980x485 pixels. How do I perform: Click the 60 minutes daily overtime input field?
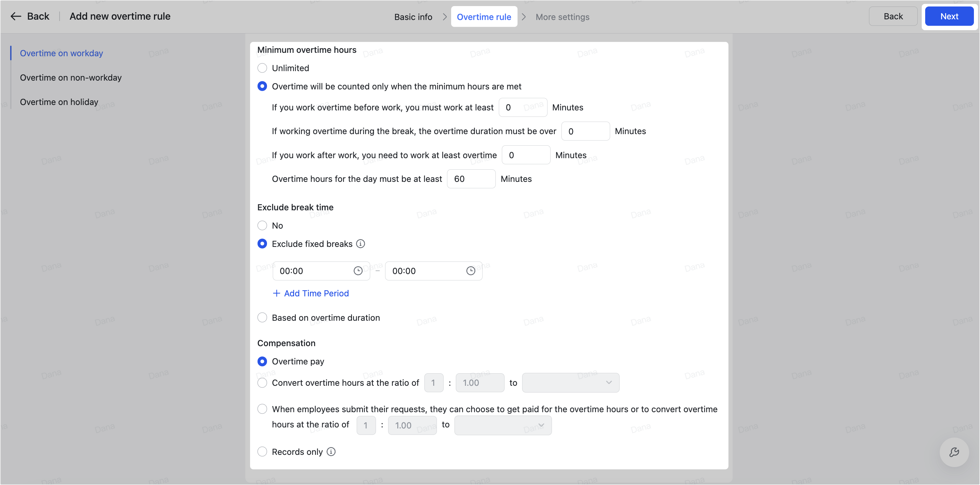click(471, 178)
